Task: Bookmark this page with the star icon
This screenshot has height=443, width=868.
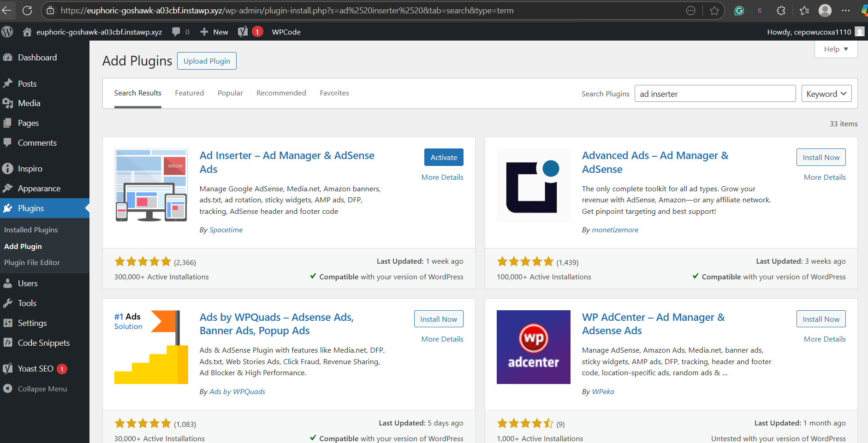Action: 714,11
